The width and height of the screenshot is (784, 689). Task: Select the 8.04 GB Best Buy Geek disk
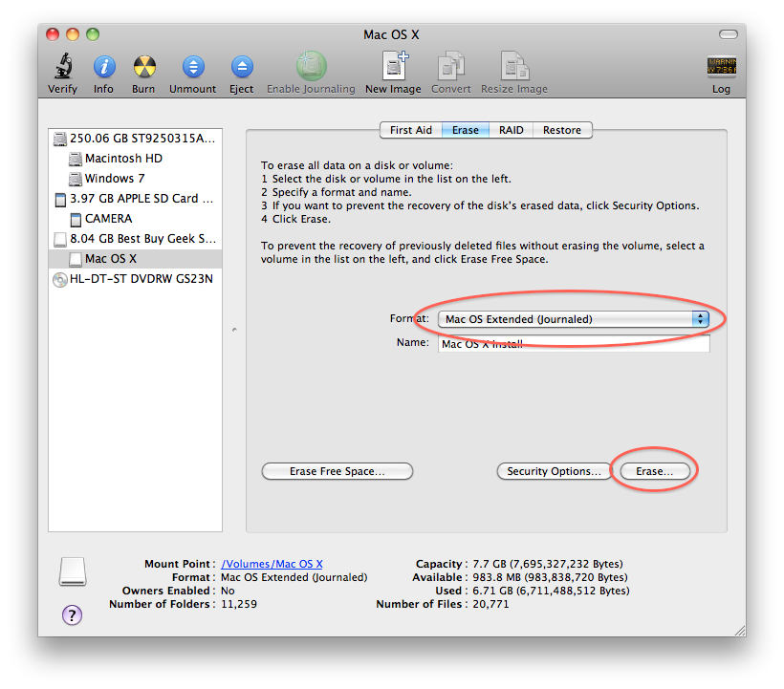coord(135,239)
